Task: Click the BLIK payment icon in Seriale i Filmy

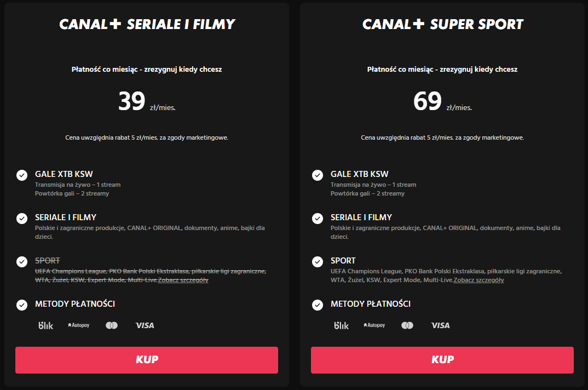Action: (46, 325)
